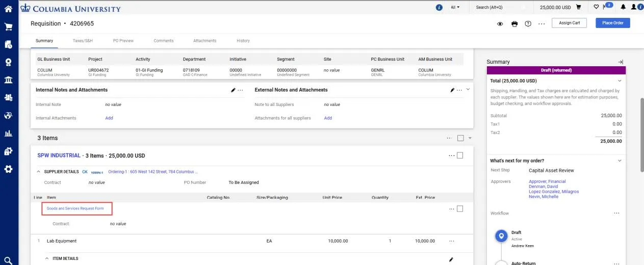
Task: Open the dropdown arrow beside 3 Items checkbox
Action: click(470, 138)
